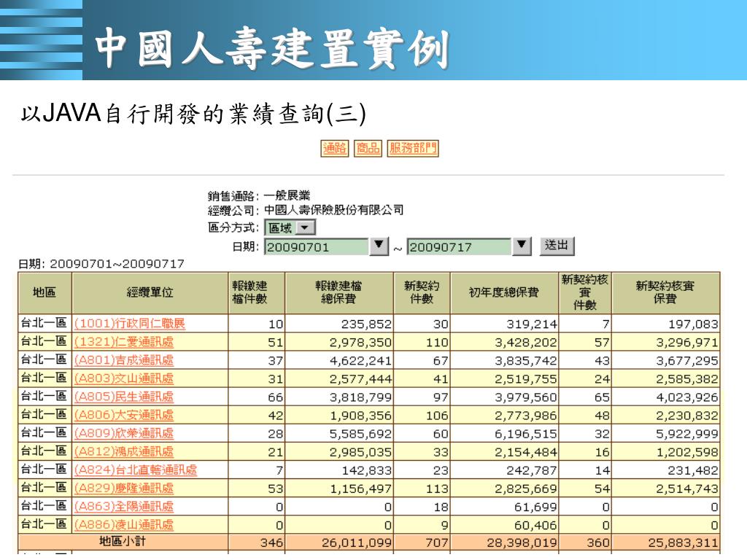Select the date range text 日期: 20090701~20090717

pos(101,264)
